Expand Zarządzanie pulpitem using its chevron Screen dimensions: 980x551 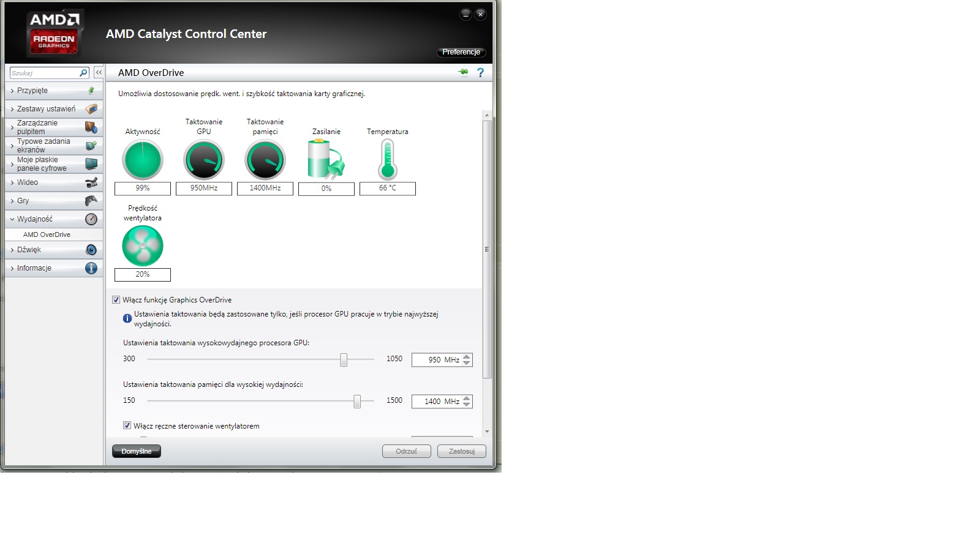[12, 127]
